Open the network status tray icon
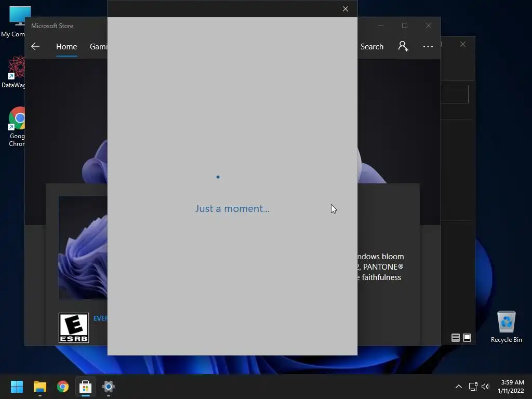The width and height of the screenshot is (532, 399). click(x=473, y=387)
